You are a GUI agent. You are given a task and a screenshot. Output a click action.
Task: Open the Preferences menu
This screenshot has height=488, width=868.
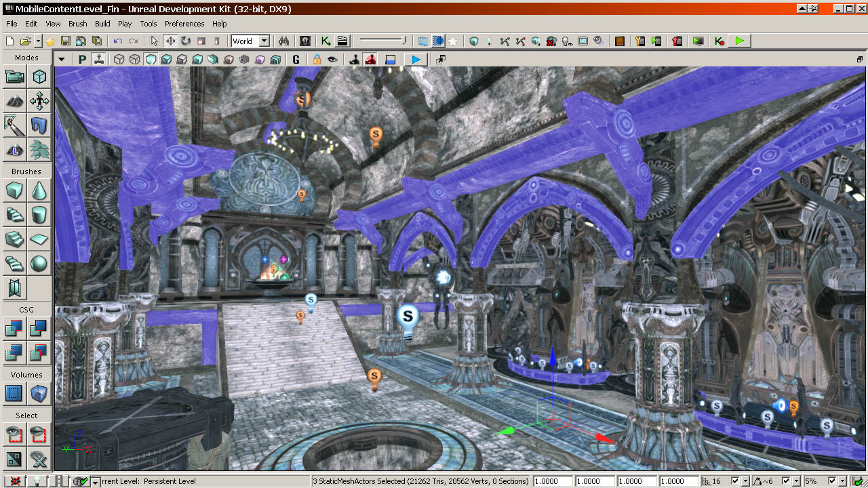click(x=184, y=24)
